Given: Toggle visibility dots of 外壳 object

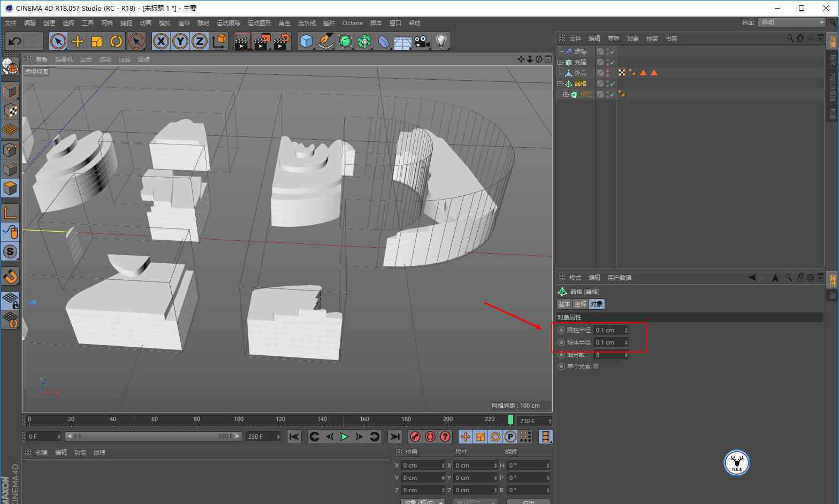Looking at the screenshot, I should [x=608, y=73].
